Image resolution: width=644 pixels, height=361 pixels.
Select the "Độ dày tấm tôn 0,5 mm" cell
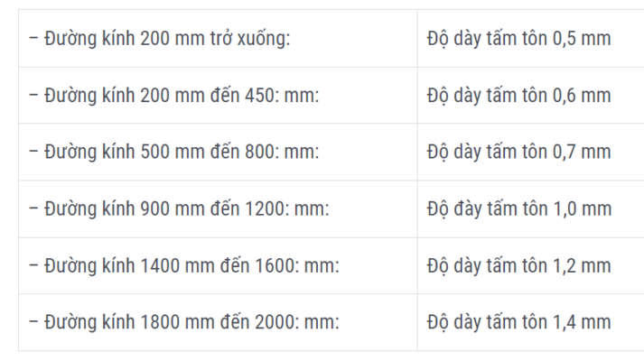click(519, 39)
